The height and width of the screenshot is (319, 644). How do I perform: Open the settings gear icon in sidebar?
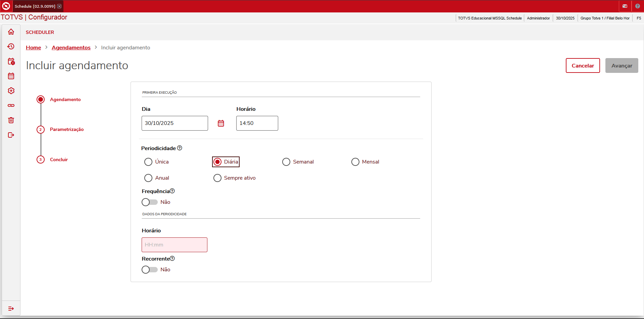click(11, 91)
